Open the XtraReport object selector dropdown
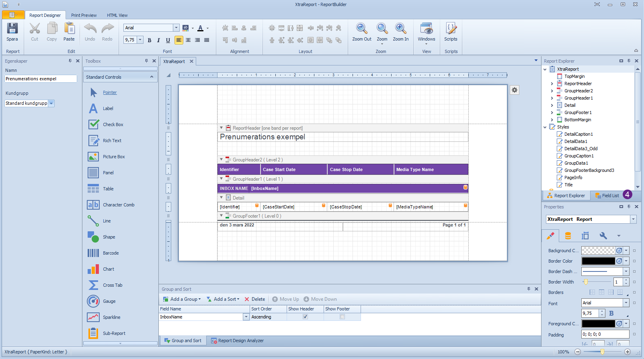The width and height of the screenshot is (644, 359). click(634, 219)
